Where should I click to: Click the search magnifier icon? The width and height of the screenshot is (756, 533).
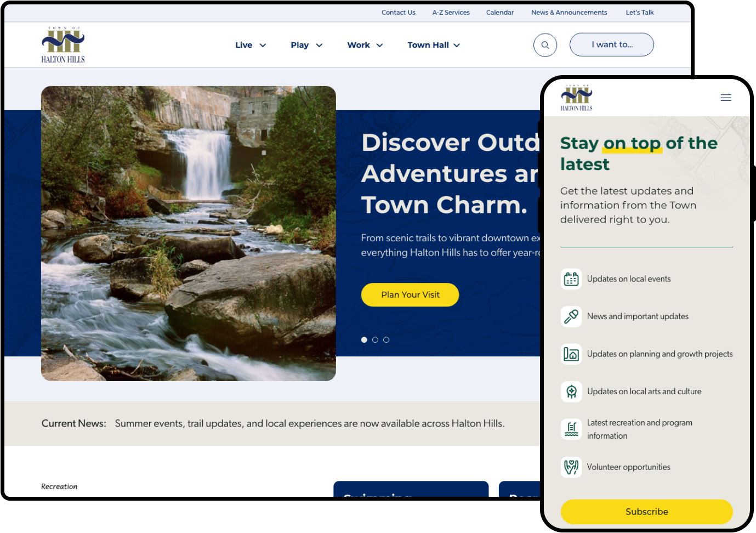pyautogui.click(x=545, y=45)
